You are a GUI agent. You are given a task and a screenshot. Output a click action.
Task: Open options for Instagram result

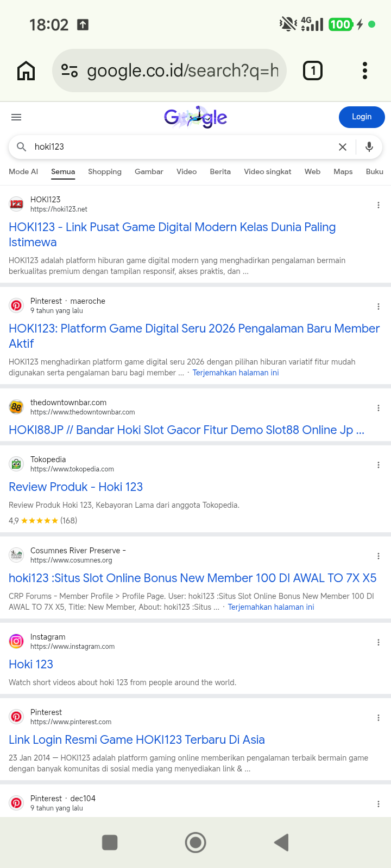[379, 642]
